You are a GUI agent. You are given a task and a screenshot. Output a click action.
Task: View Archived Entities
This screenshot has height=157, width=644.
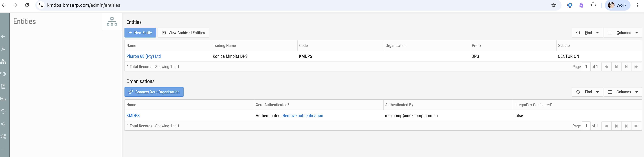click(183, 33)
